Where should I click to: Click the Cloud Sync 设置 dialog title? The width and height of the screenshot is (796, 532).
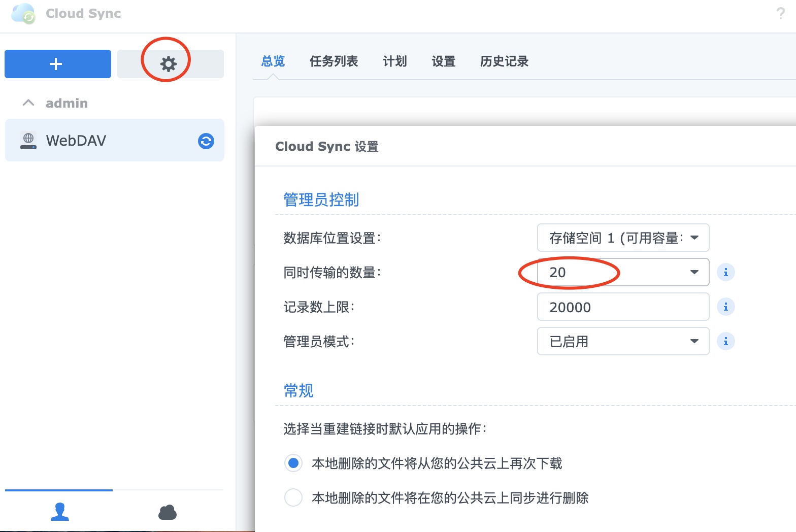pos(327,147)
